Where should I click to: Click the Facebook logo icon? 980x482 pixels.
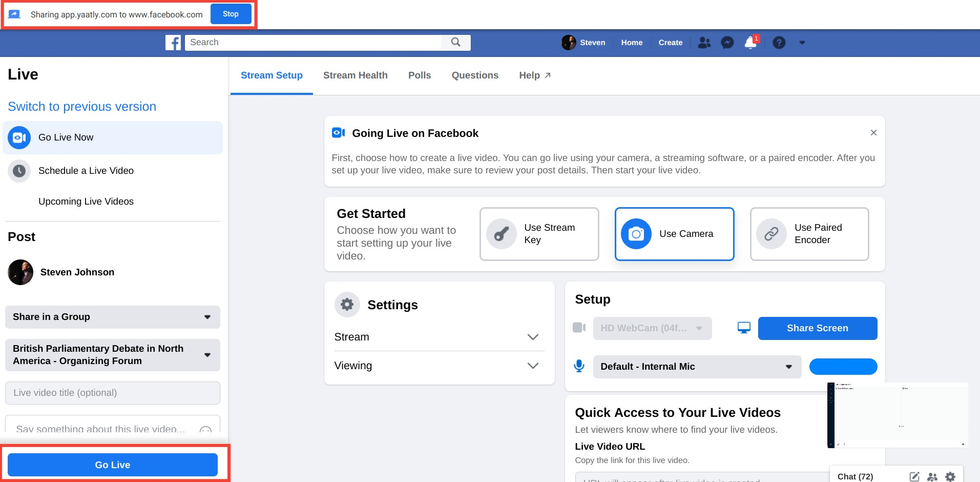pyautogui.click(x=173, y=43)
